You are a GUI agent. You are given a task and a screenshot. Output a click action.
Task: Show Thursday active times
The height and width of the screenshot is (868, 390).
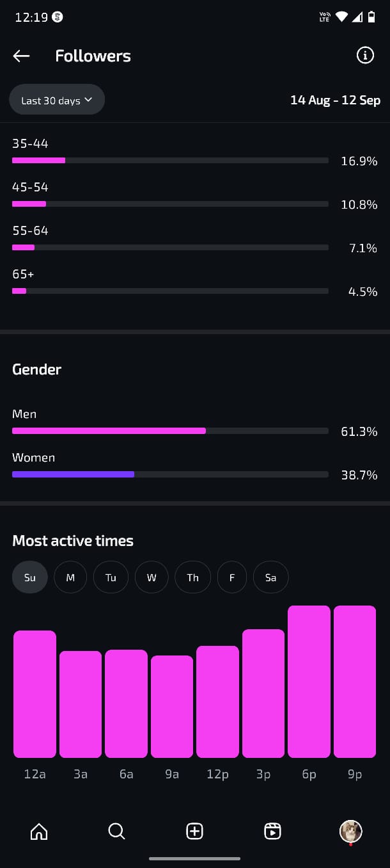(192, 577)
